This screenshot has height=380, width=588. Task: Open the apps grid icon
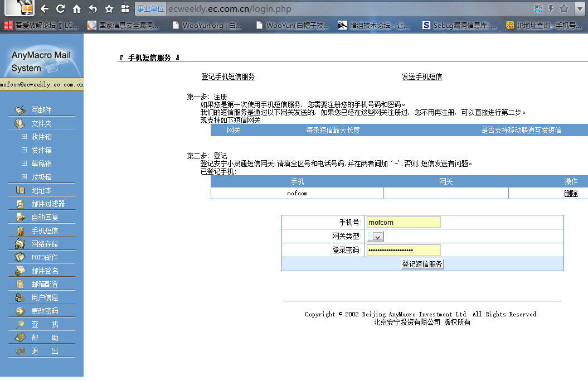pos(125,8)
